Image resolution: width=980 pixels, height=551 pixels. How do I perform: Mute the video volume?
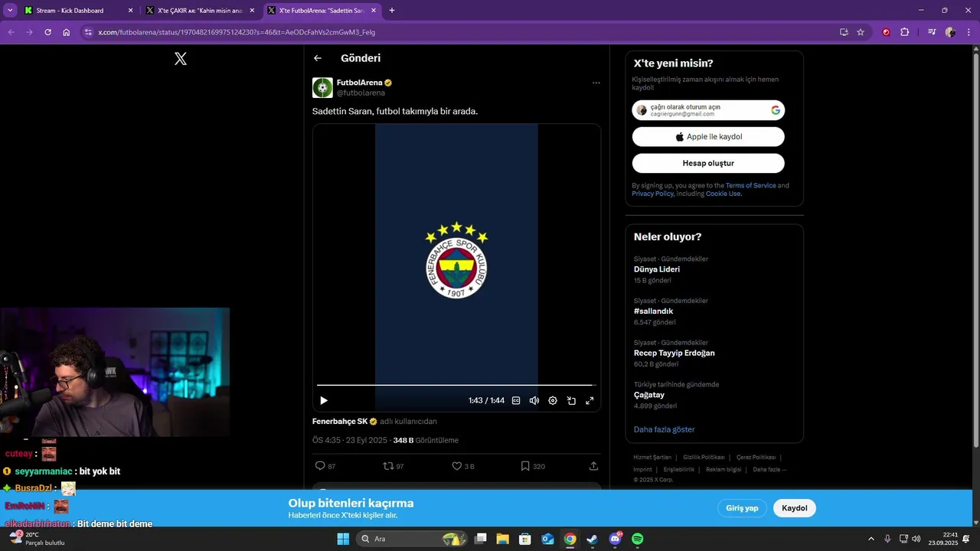534,400
